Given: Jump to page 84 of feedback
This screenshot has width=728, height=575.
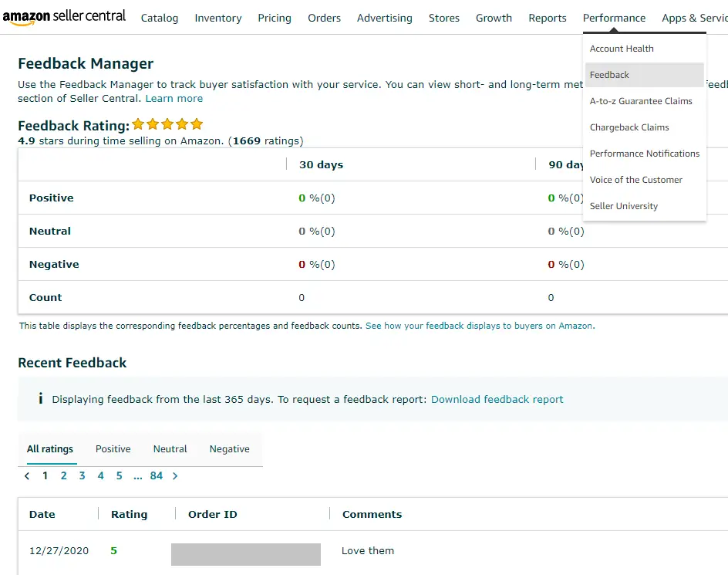Looking at the screenshot, I should 157,476.
